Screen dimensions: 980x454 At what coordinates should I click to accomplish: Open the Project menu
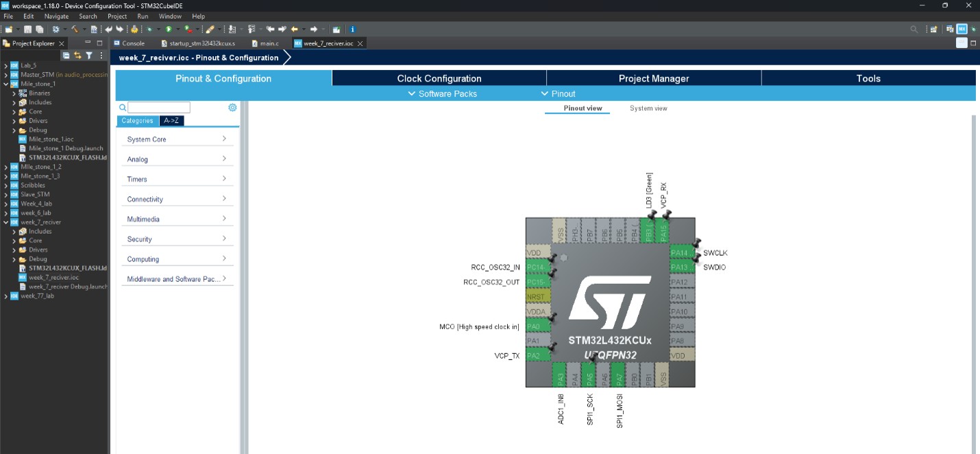point(117,16)
